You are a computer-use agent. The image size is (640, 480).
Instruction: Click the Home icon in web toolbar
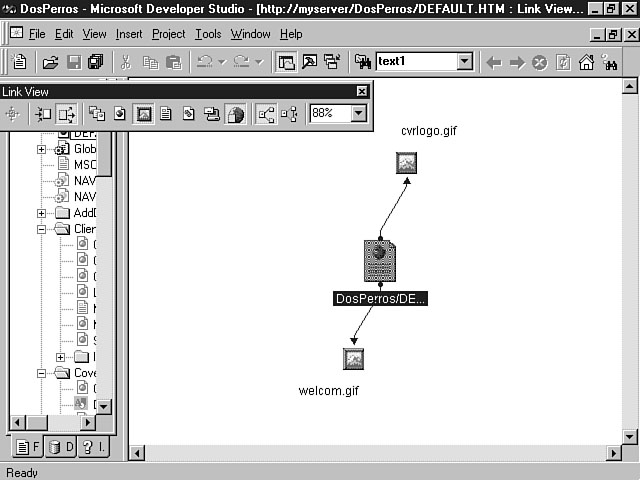point(586,62)
